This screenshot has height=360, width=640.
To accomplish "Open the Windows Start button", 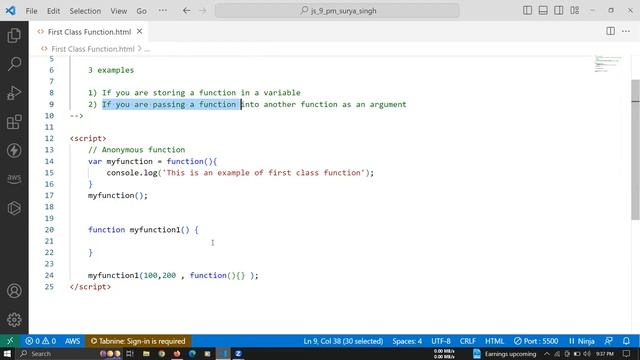I will pos(7,353).
